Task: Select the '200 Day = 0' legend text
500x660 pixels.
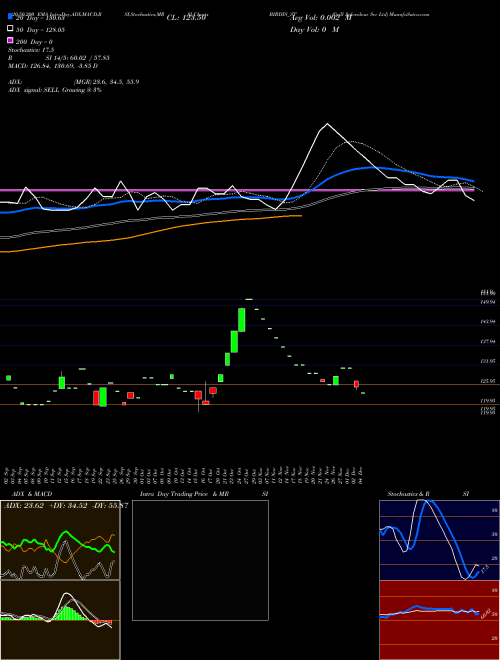Action: tap(34, 42)
